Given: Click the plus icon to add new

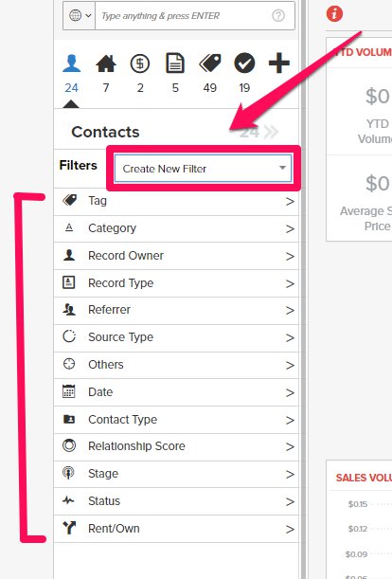Looking at the screenshot, I should pyautogui.click(x=279, y=63).
